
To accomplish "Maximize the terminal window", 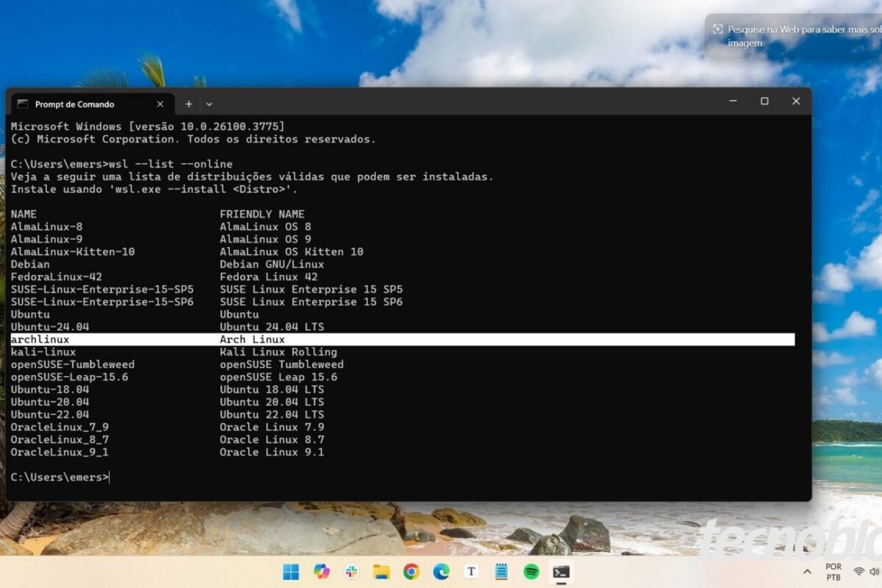I will (764, 101).
